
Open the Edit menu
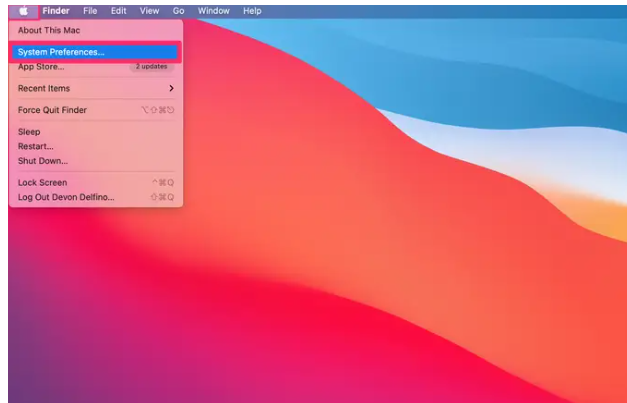pos(118,11)
